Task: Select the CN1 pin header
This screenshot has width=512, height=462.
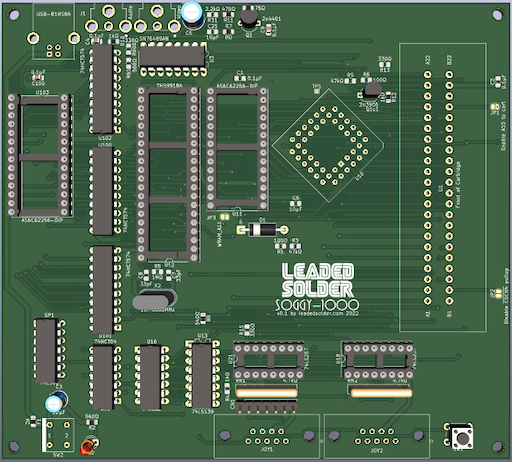Action: (266, 407)
